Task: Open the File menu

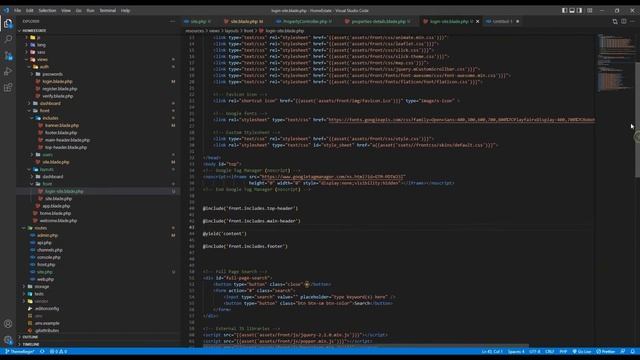Action: 18,11
